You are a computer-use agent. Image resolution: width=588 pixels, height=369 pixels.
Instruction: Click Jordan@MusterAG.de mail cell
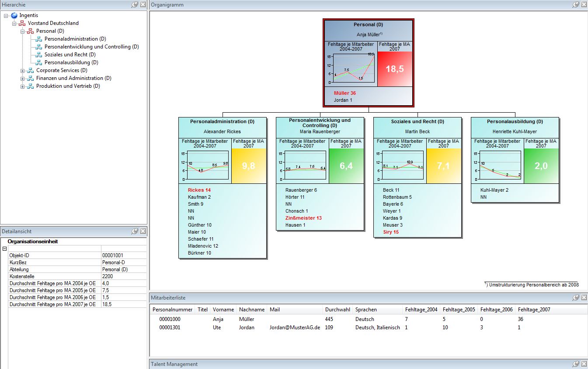tap(295, 328)
